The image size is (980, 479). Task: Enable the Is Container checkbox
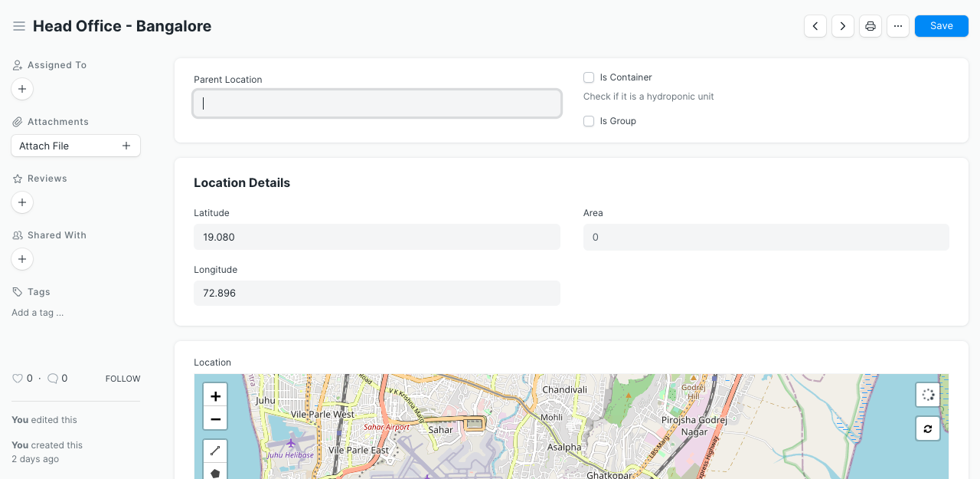(x=589, y=77)
